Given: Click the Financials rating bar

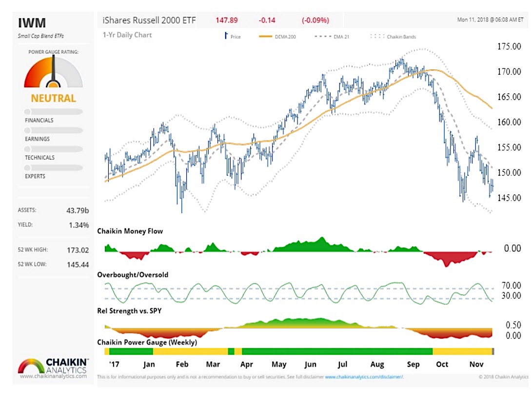Looking at the screenshot, I should pos(53,112).
